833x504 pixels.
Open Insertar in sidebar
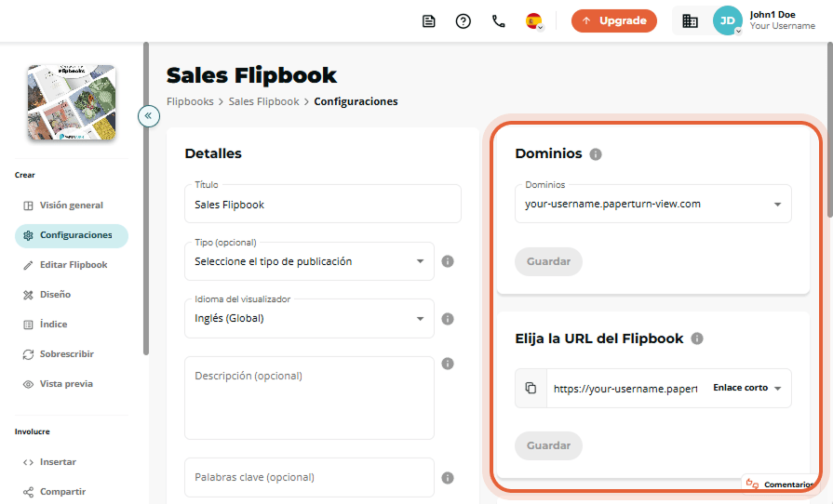71,462
